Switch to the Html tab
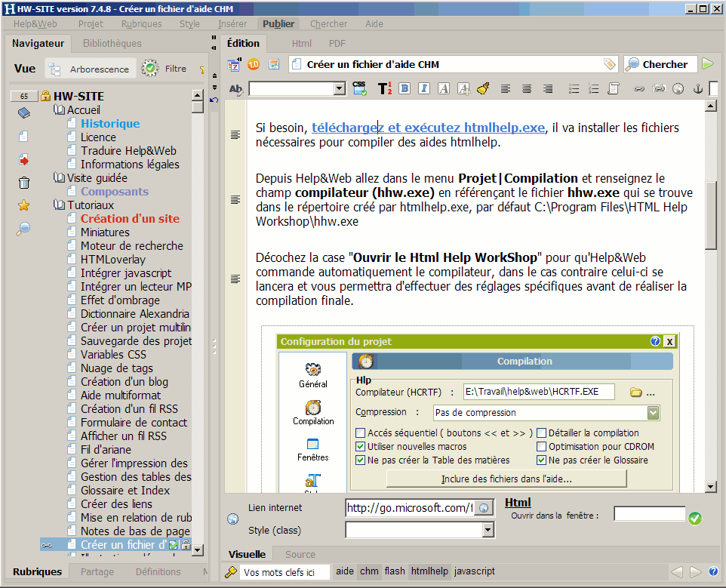This screenshot has height=588, width=726. tap(301, 44)
